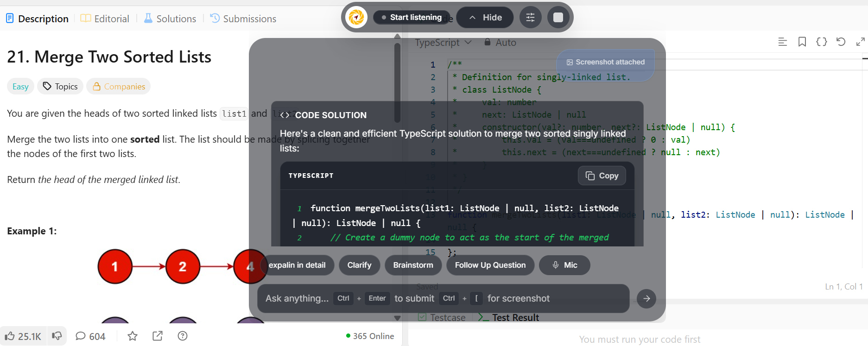This screenshot has height=346, width=868.
Task: Reset code with the undo arrow icon
Action: click(841, 42)
